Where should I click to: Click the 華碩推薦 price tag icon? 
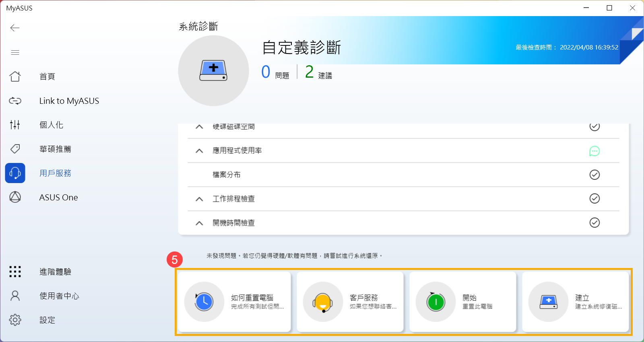pos(15,149)
